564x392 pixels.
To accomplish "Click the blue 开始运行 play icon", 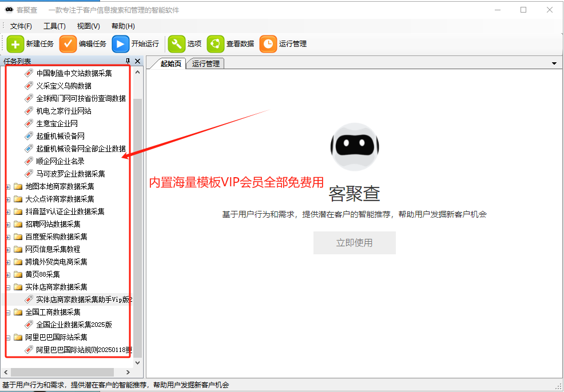I will 121,44.
